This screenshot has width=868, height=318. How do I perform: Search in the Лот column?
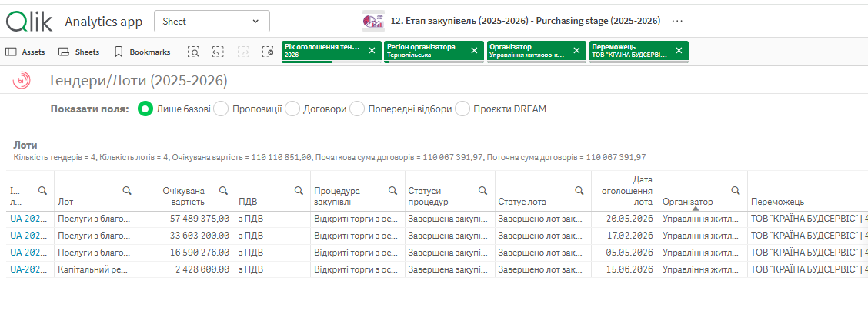pos(127,191)
